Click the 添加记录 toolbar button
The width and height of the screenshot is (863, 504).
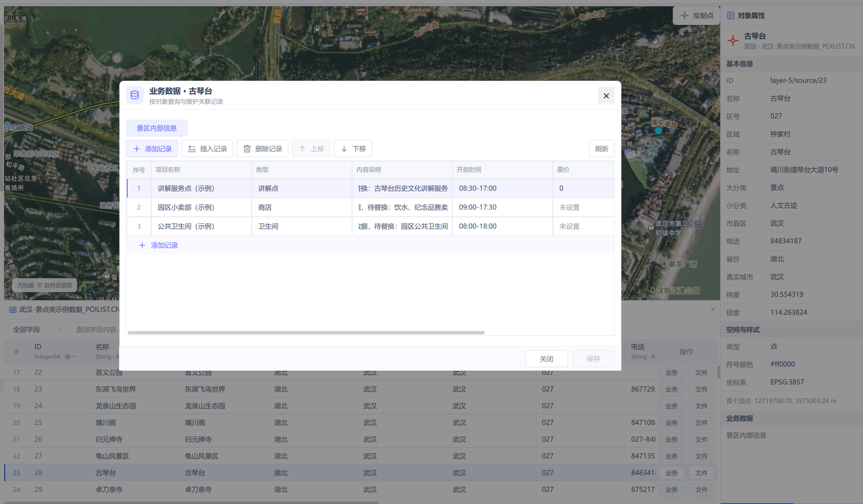152,149
